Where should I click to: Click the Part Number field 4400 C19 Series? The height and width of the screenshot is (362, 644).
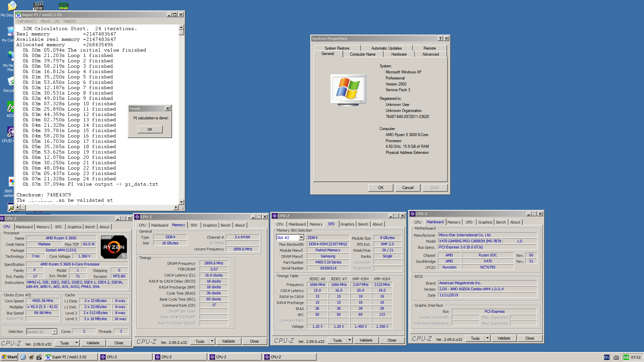coord(328,262)
